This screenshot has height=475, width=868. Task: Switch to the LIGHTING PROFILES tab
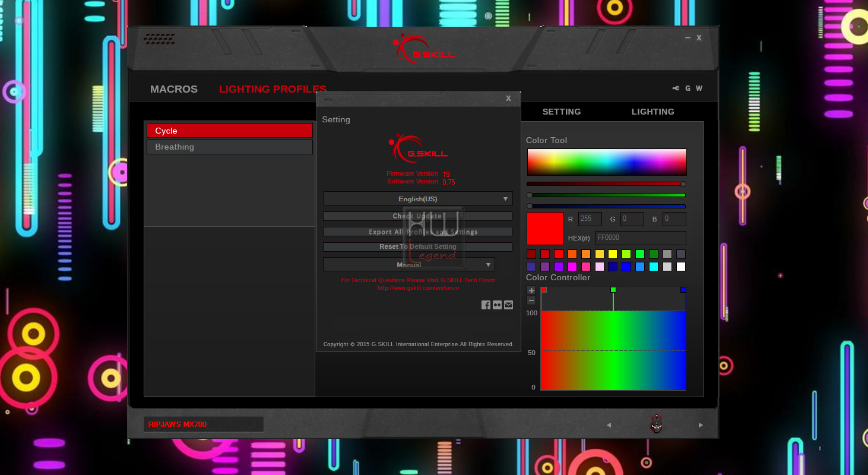[x=273, y=89]
